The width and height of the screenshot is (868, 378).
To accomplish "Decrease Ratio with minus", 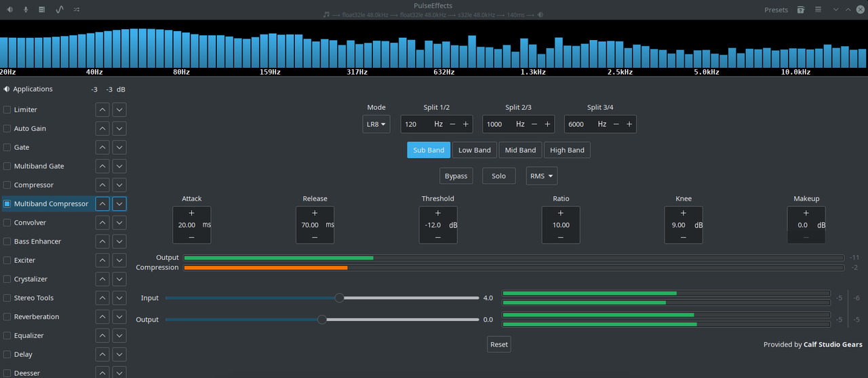I will click(x=561, y=237).
